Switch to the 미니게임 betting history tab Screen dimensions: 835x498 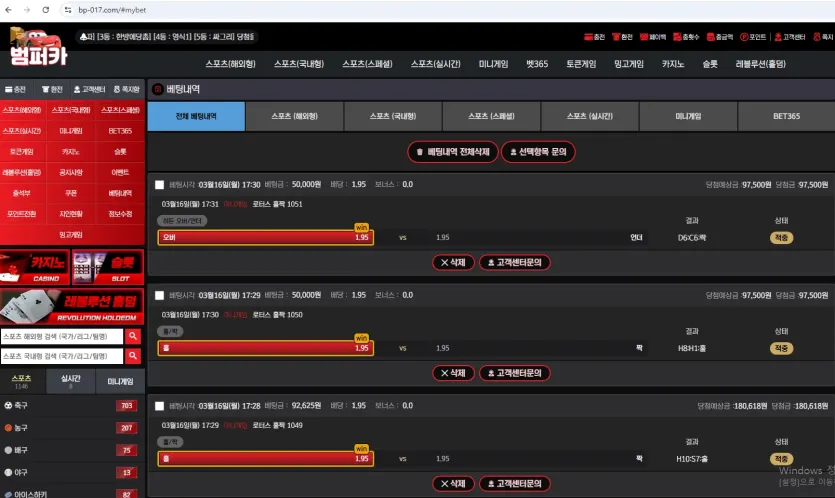[688, 116]
